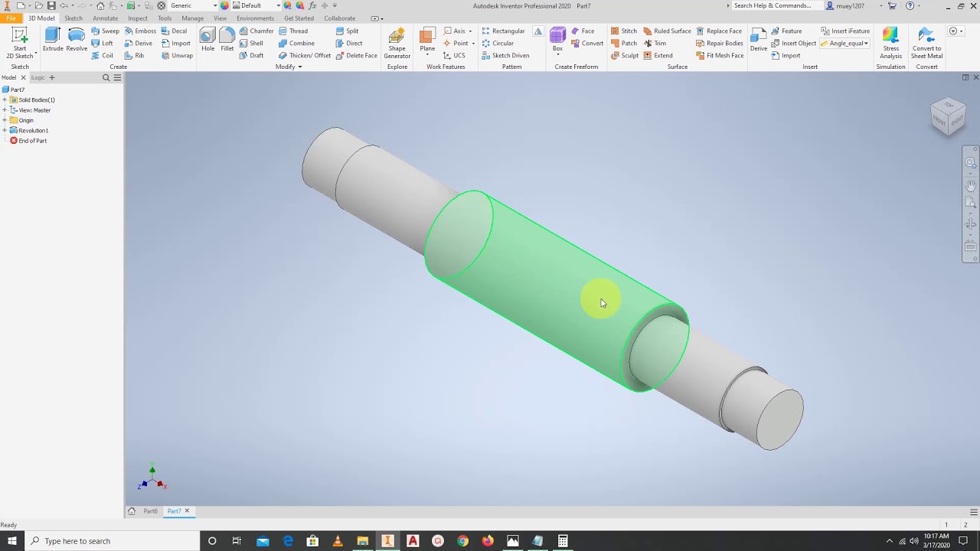
Task: Select the Sweep tool
Action: tap(106, 31)
